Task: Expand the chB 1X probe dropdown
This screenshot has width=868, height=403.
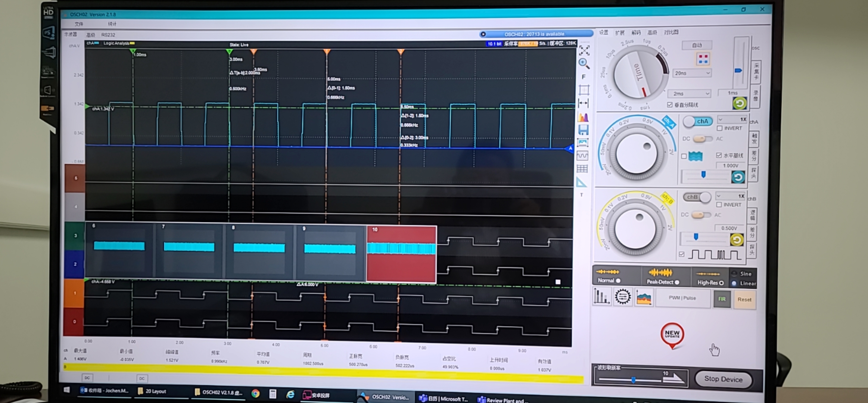Action: click(x=731, y=196)
